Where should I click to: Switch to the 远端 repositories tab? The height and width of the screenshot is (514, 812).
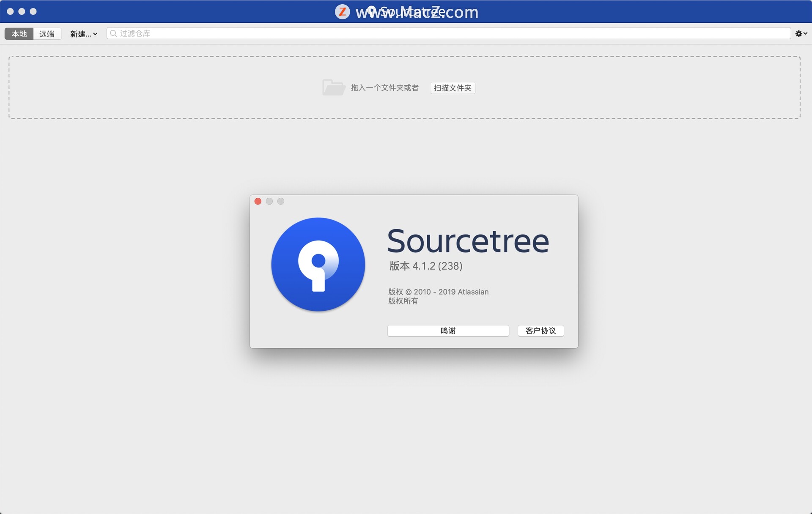tap(47, 34)
